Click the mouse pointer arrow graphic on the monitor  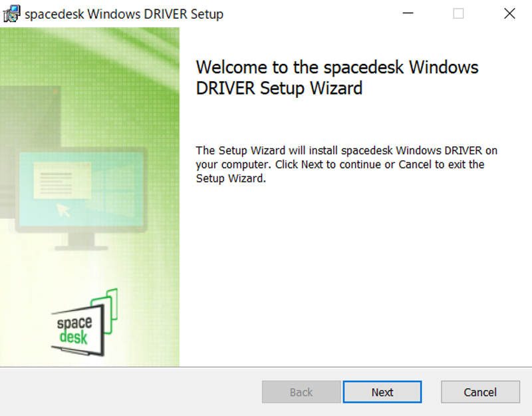64,210
